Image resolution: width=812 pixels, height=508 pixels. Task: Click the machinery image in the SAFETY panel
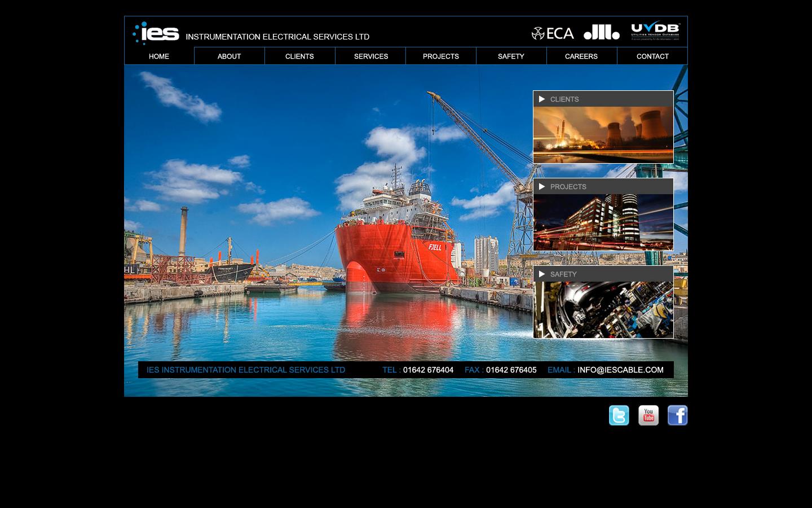coord(603,309)
